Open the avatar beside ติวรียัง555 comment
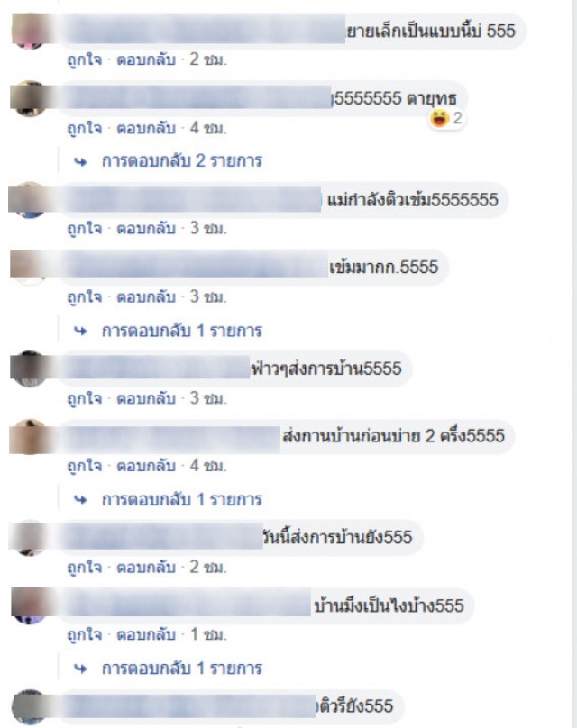Screen dimensions: 577x728 tap(29, 707)
